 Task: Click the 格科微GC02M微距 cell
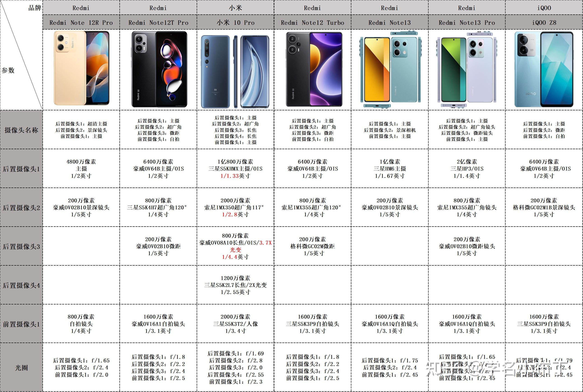313,246
